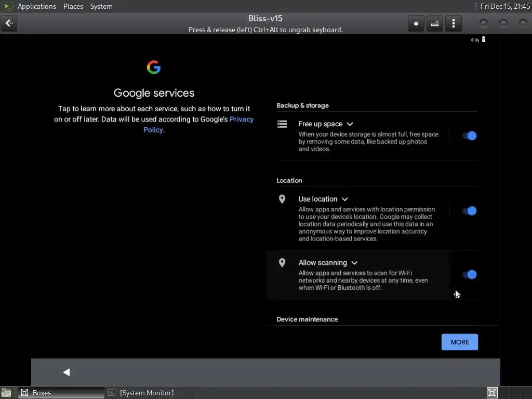Open the keyboard shortcuts button in header
The width and height of the screenshot is (532, 399).
tap(435, 23)
